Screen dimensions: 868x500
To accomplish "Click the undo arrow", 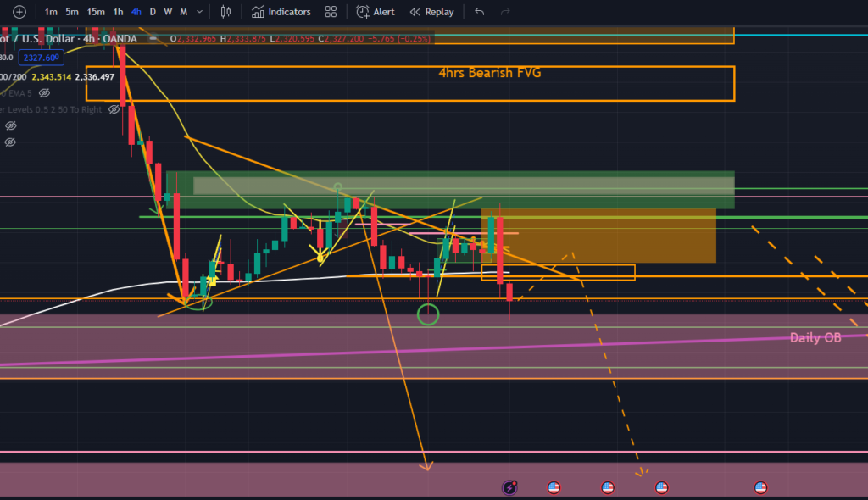I will [480, 12].
